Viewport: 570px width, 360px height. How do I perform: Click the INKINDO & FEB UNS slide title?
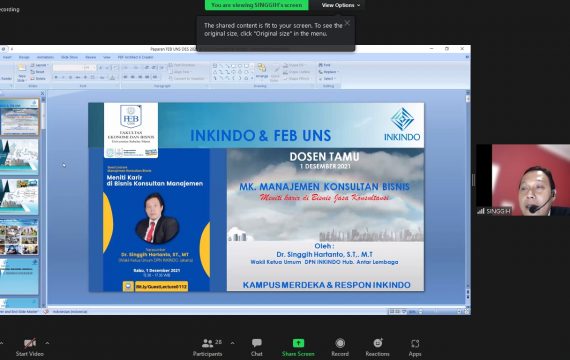(x=261, y=136)
